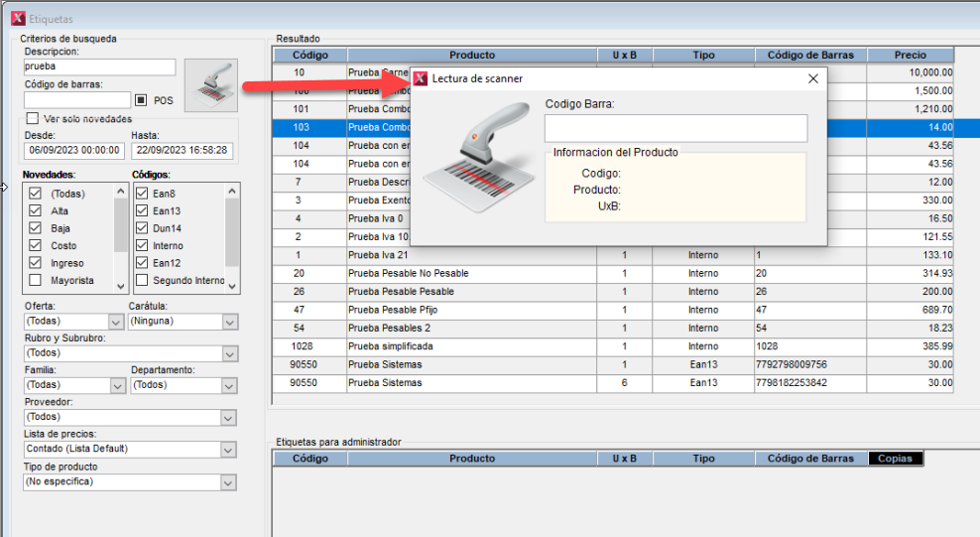Click the Copias column header
The image size is (980, 537).
tap(895, 459)
